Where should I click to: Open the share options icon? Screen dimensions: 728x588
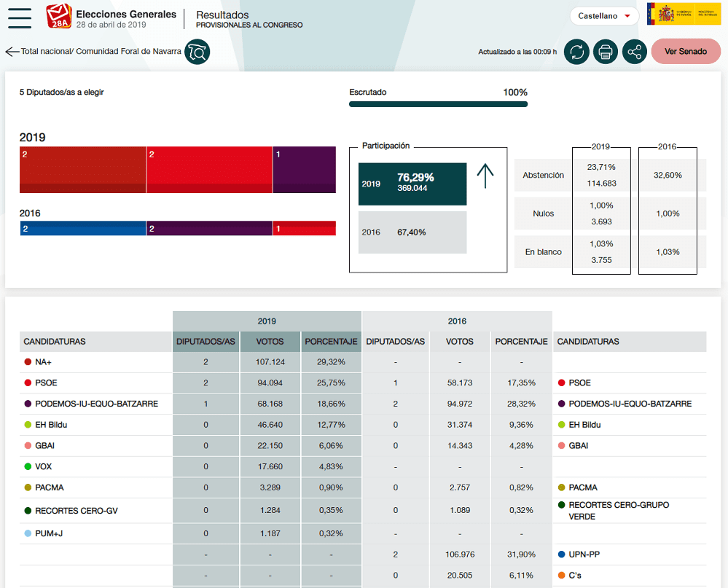tap(635, 52)
